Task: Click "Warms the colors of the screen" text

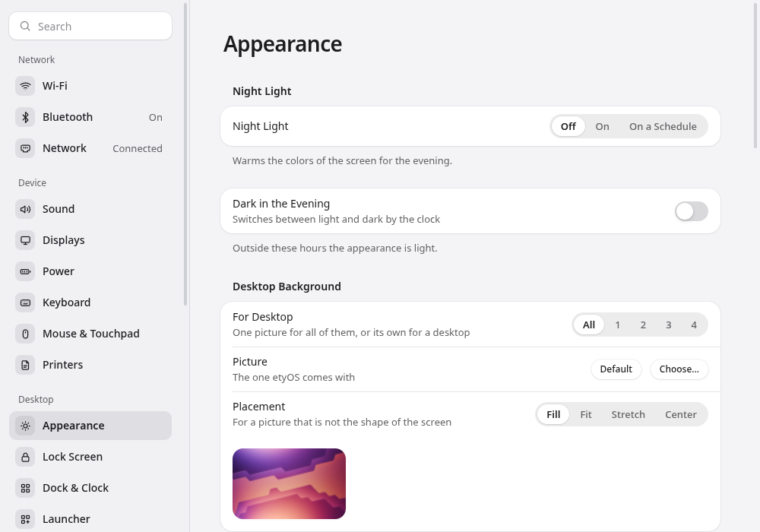Action: (x=342, y=160)
